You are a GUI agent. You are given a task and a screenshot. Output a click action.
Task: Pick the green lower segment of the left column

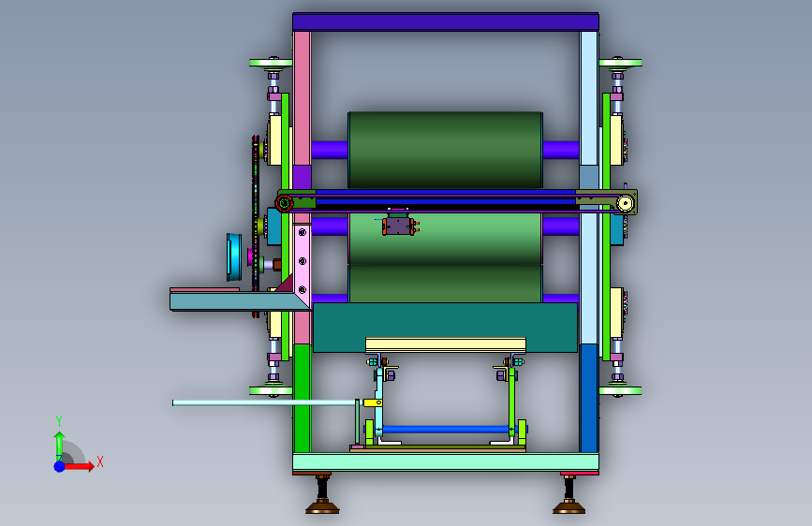tap(302, 399)
